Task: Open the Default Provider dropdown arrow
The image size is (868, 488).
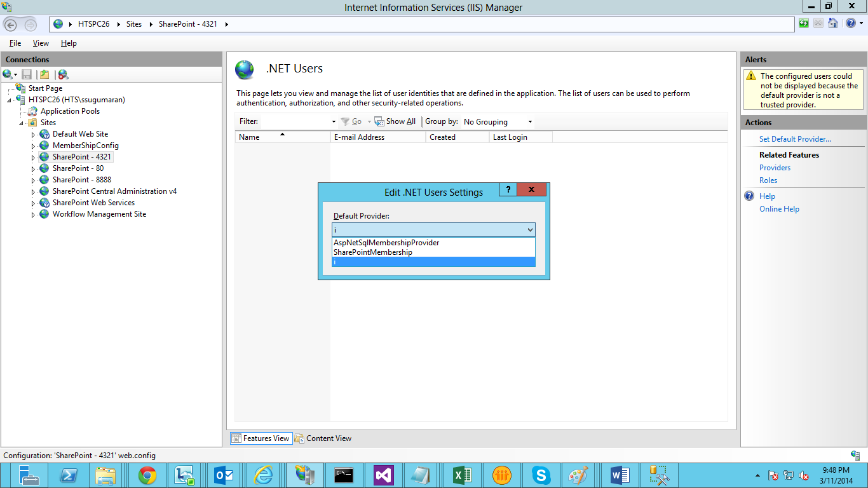Action: (x=530, y=230)
